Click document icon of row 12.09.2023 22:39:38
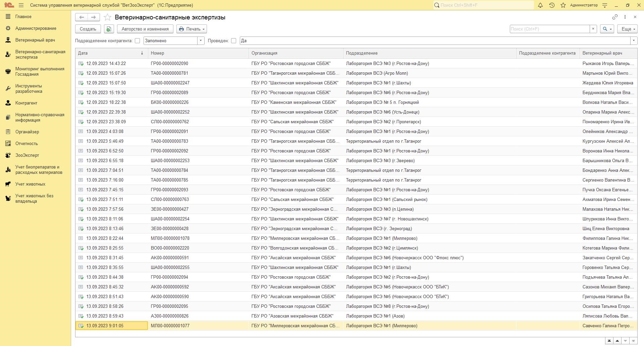644x346 pixels. click(x=81, y=112)
